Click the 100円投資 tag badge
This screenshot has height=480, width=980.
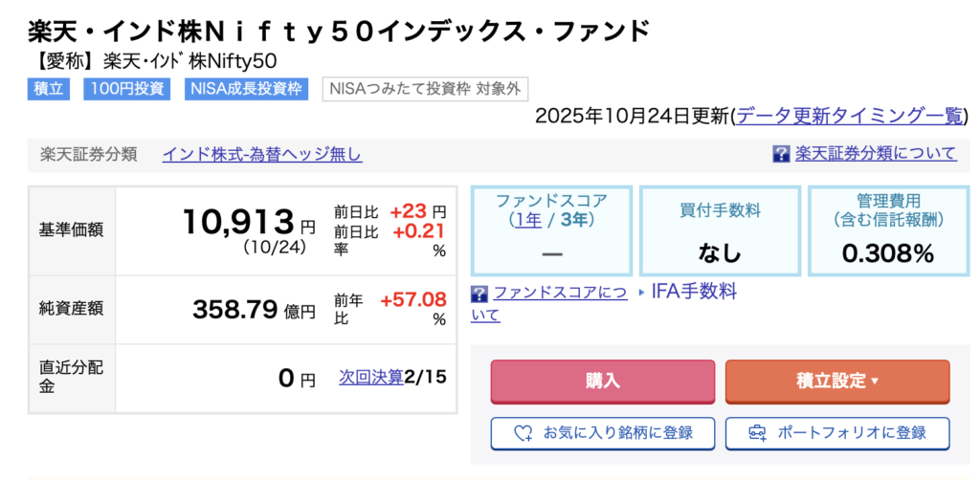127,90
